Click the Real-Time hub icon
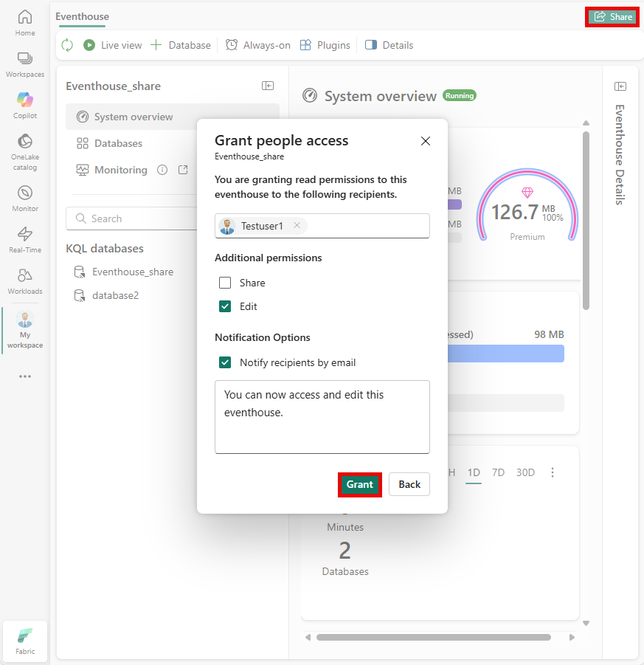 [25, 235]
